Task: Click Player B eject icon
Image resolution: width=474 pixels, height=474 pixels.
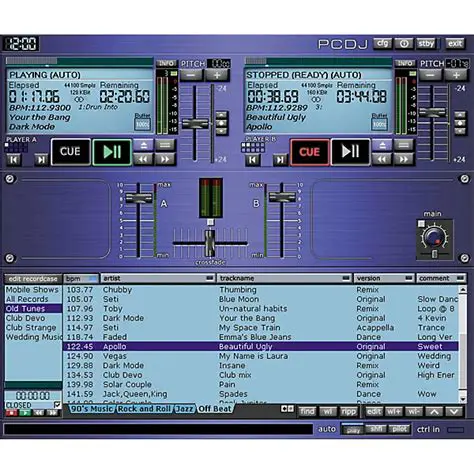Action: tap(382, 145)
